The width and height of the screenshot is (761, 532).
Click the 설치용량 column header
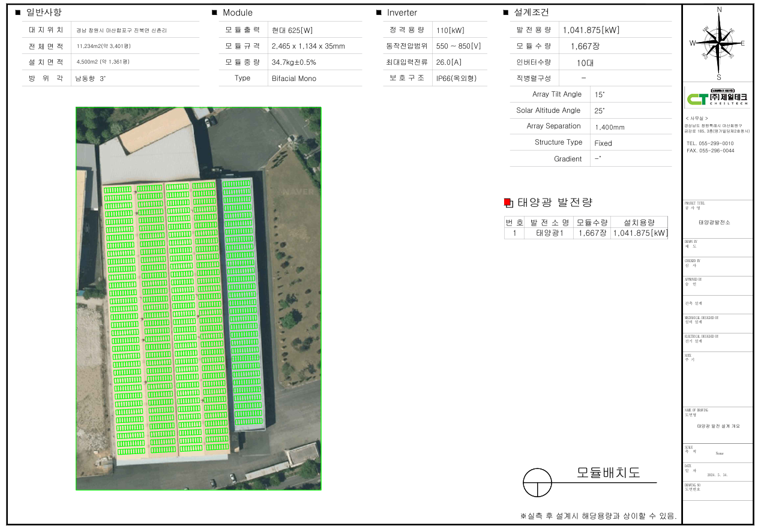(639, 223)
